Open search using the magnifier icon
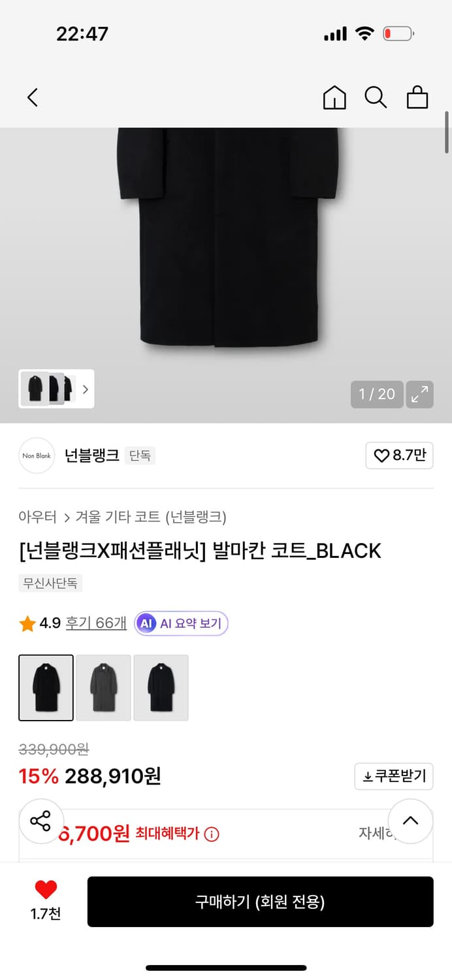This screenshot has width=452, height=980. click(x=376, y=97)
